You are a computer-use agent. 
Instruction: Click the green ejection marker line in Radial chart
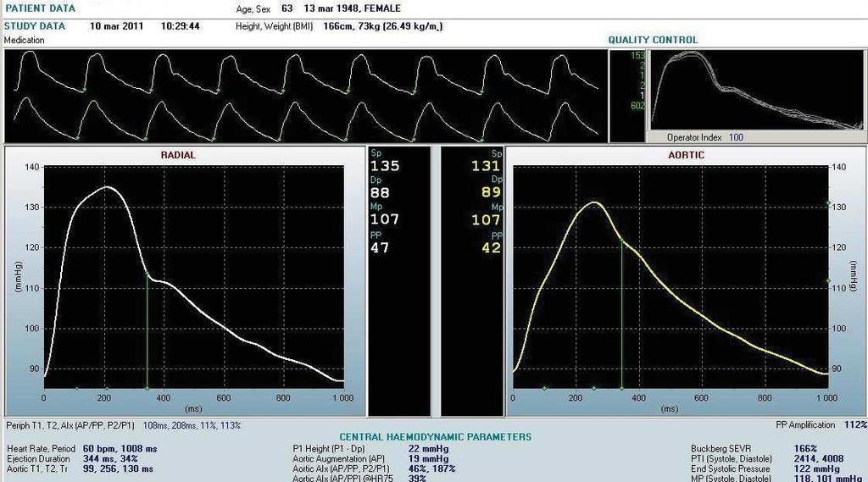pos(147,332)
